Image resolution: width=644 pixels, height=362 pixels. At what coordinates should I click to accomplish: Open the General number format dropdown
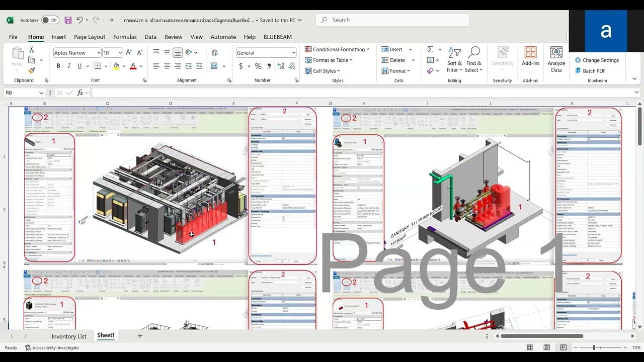293,53
